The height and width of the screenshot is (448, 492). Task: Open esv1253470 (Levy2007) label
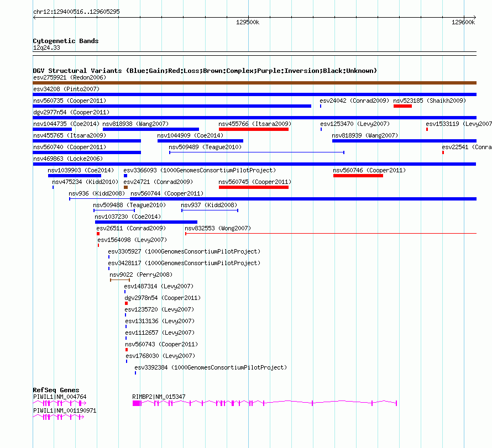point(355,124)
